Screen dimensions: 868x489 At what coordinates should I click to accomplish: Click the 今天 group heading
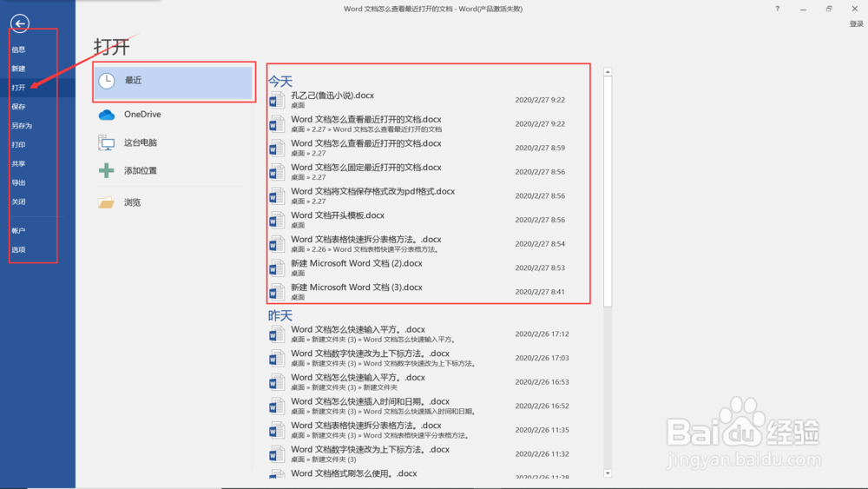coord(280,82)
